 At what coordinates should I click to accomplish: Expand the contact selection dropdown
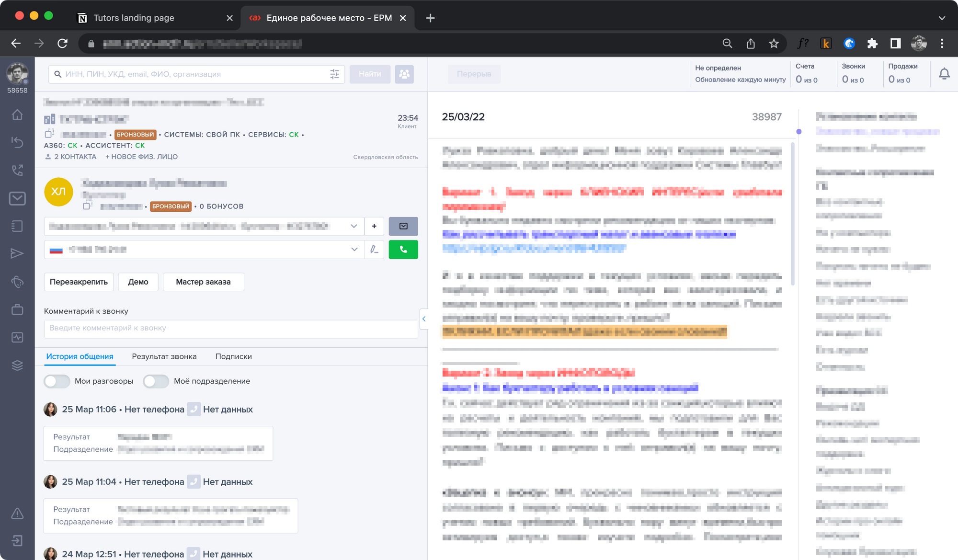point(354,226)
